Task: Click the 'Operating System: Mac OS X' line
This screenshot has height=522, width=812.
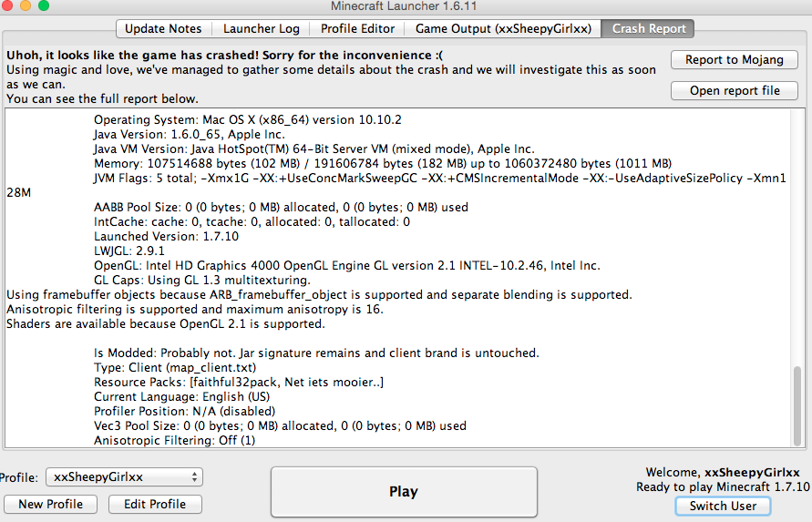Action: point(248,119)
